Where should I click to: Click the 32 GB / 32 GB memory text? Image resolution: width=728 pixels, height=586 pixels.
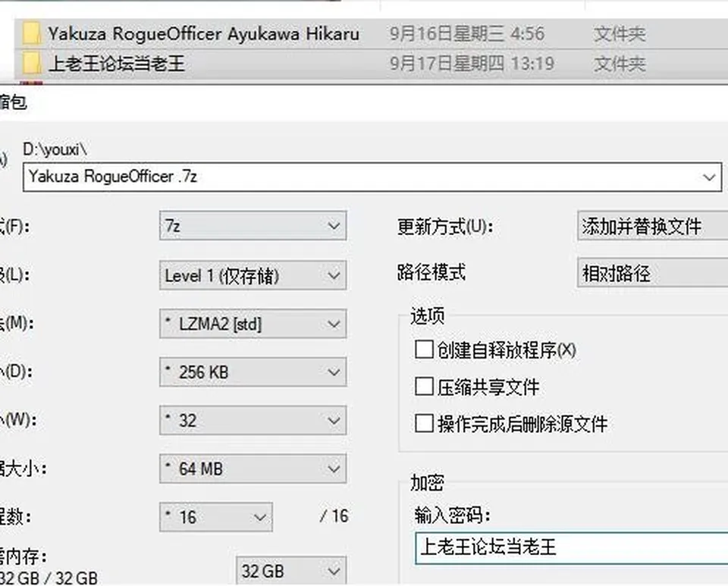click(x=49, y=578)
